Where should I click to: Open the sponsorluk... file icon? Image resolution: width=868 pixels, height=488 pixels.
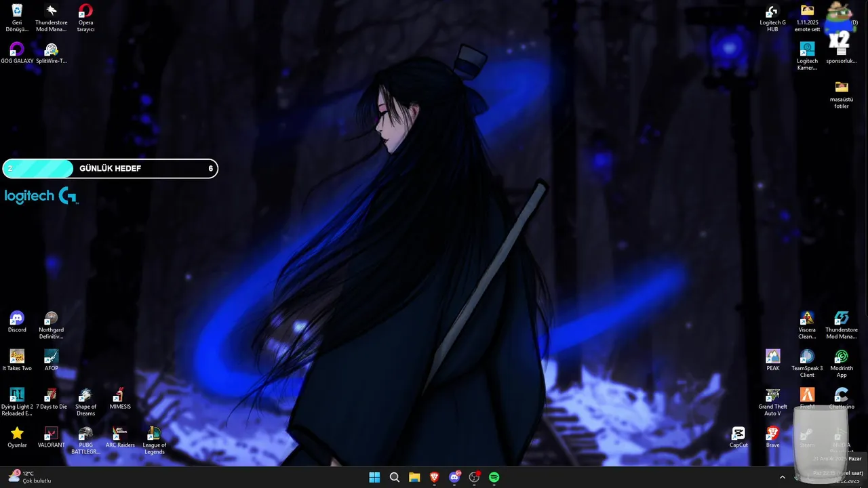point(842,54)
